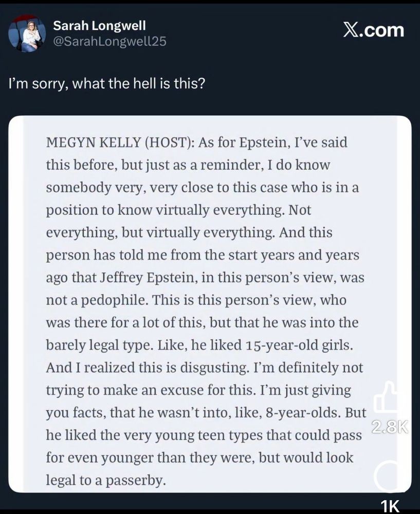Click the @SarahLongwell25 handle

tap(110, 42)
